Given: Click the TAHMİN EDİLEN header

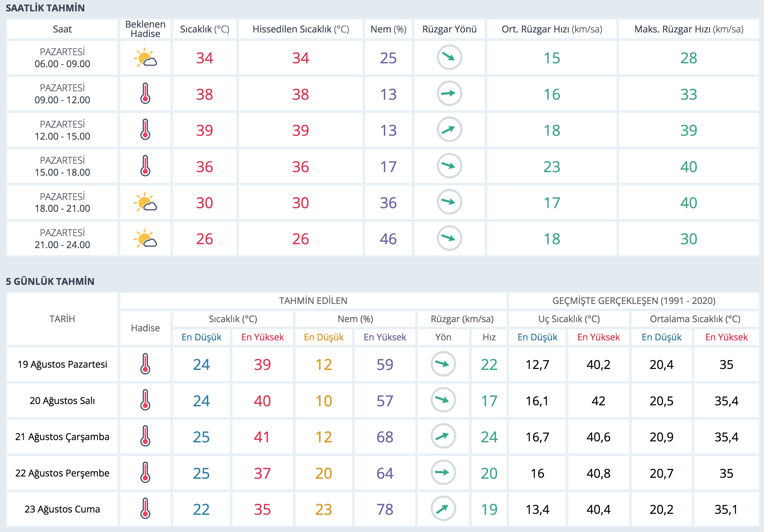Looking at the screenshot, I should pos(313,301).
